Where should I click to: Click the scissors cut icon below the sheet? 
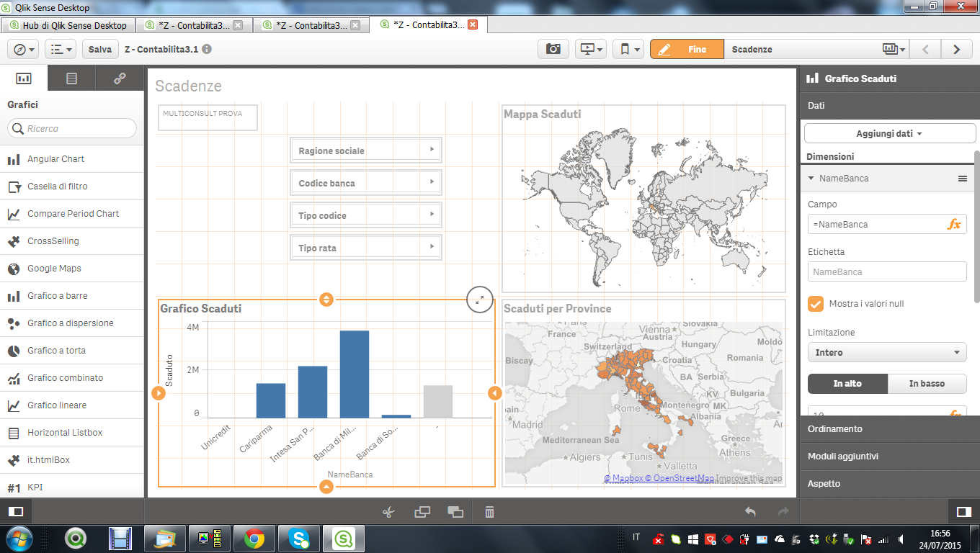pyautogui.click(x=387, y=511)
